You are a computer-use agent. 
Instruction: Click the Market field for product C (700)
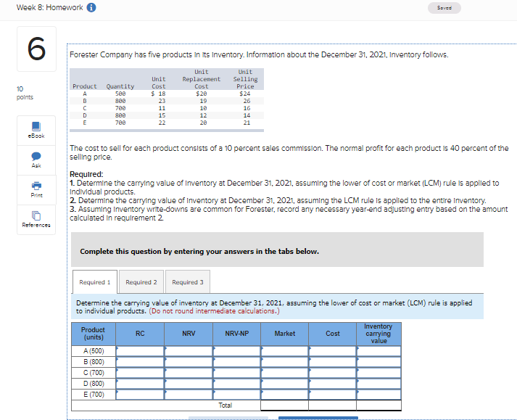pyautogui.click(x=285, y=373)
